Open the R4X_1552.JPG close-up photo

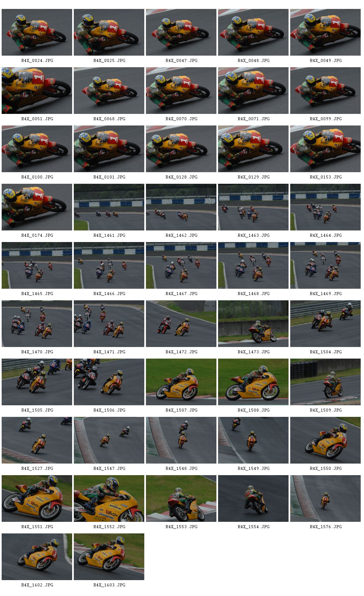109,498
